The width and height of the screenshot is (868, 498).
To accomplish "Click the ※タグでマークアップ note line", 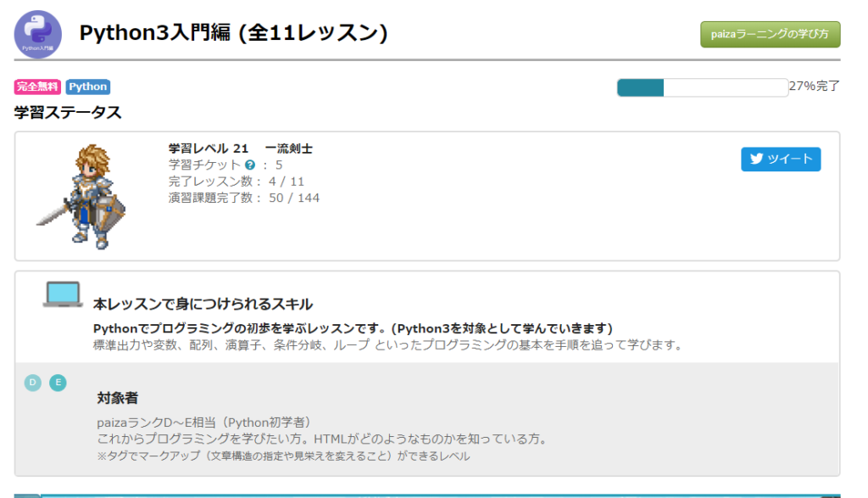I will (x=283, y=456).
